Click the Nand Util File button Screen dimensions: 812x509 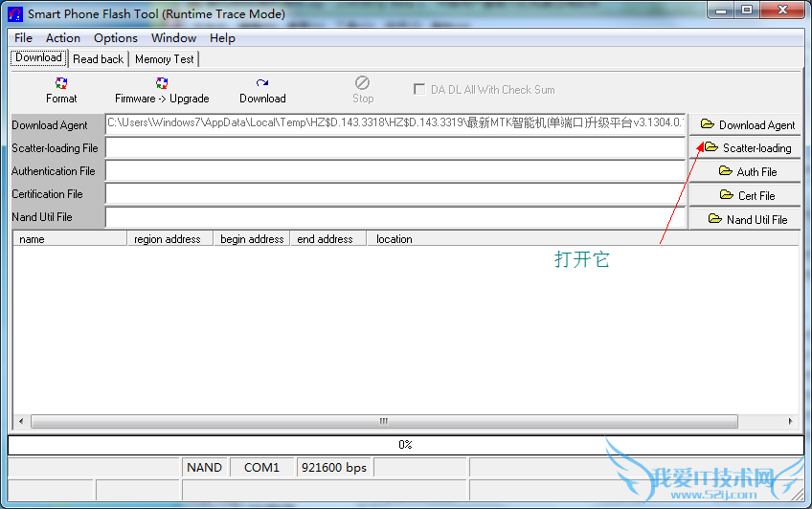point(746,219)
